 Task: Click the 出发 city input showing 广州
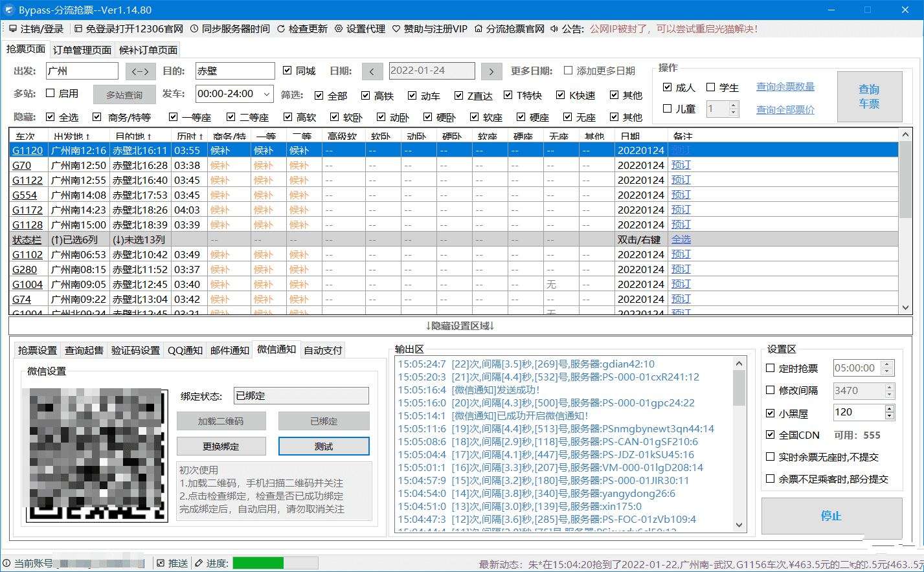coord(81,71)
